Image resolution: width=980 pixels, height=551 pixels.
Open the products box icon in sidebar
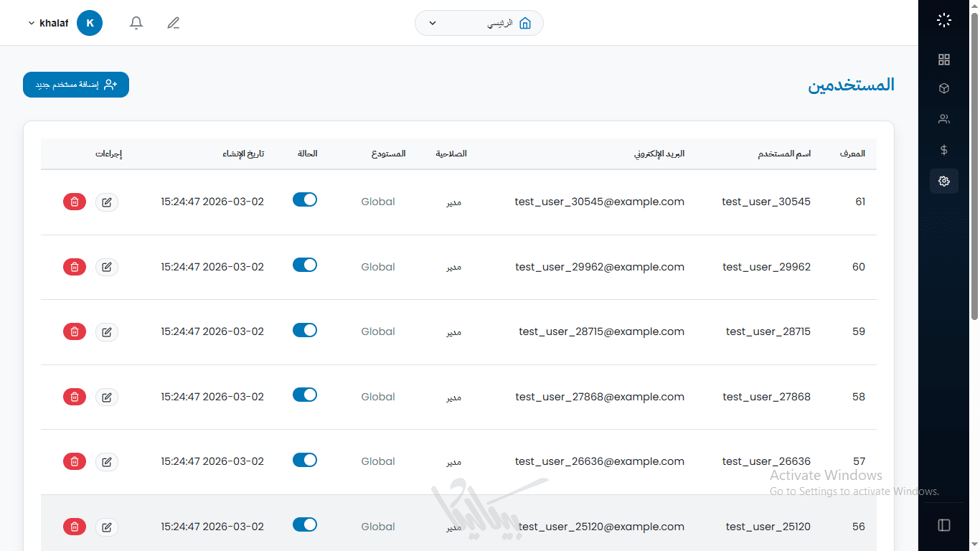tap(943, 88)
